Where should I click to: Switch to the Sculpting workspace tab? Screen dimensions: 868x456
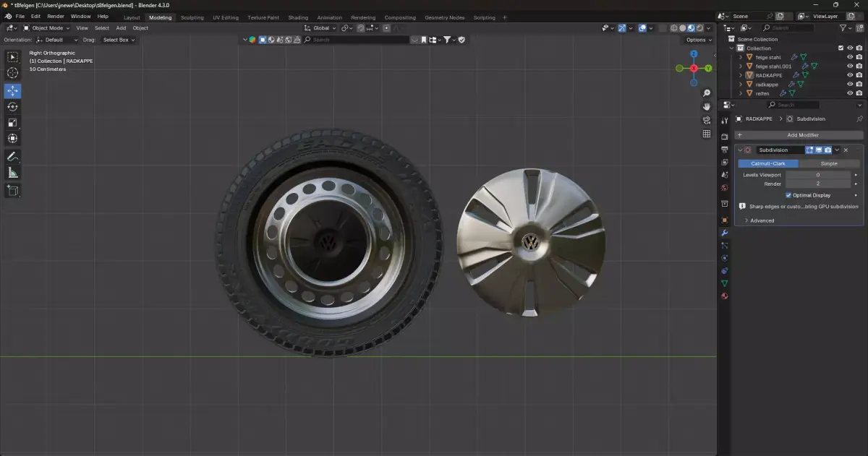coord(192,17)
